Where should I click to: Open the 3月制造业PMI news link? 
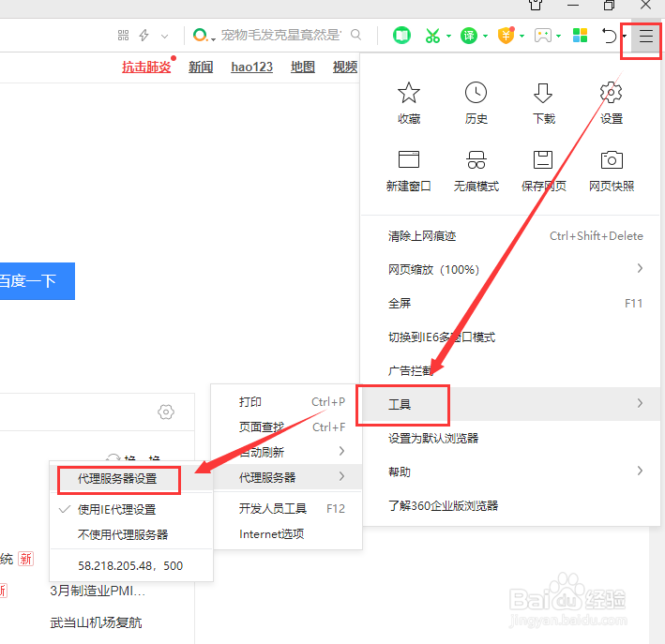[98, 591]
